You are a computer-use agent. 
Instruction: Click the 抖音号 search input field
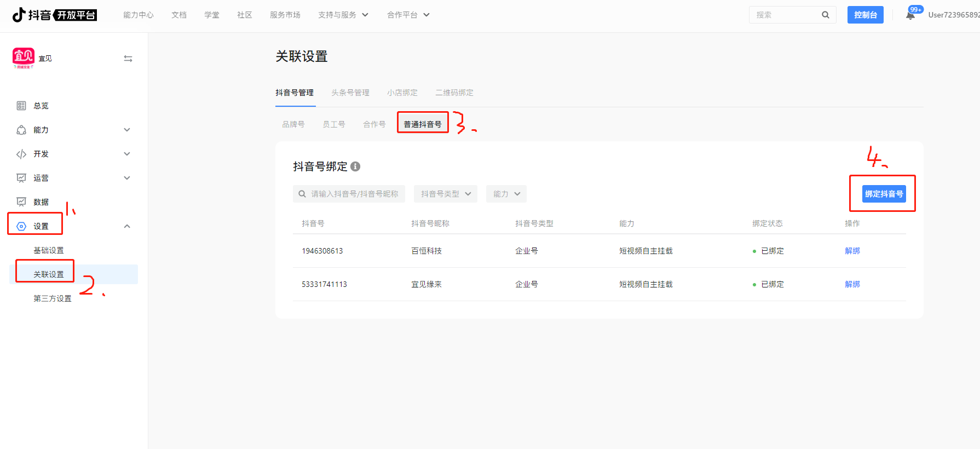click(354, 194)
